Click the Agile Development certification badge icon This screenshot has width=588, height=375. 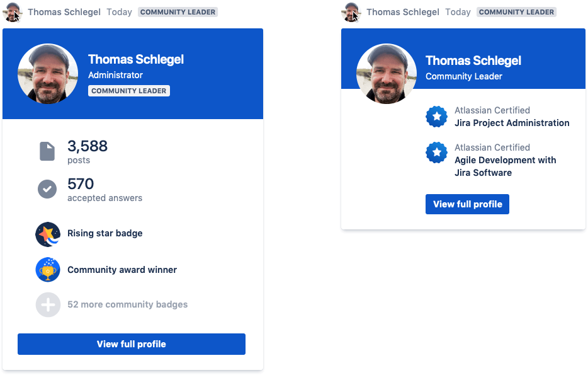(436, 153)
